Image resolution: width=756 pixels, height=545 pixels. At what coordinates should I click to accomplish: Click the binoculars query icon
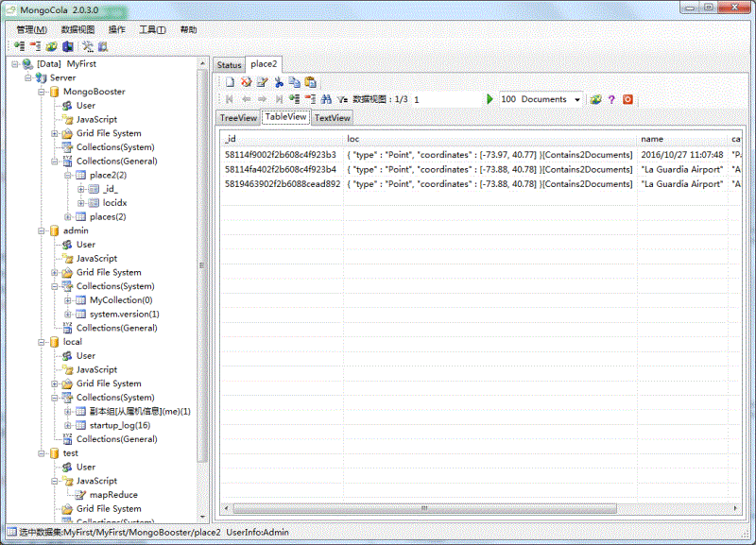[x=326, y=99]
